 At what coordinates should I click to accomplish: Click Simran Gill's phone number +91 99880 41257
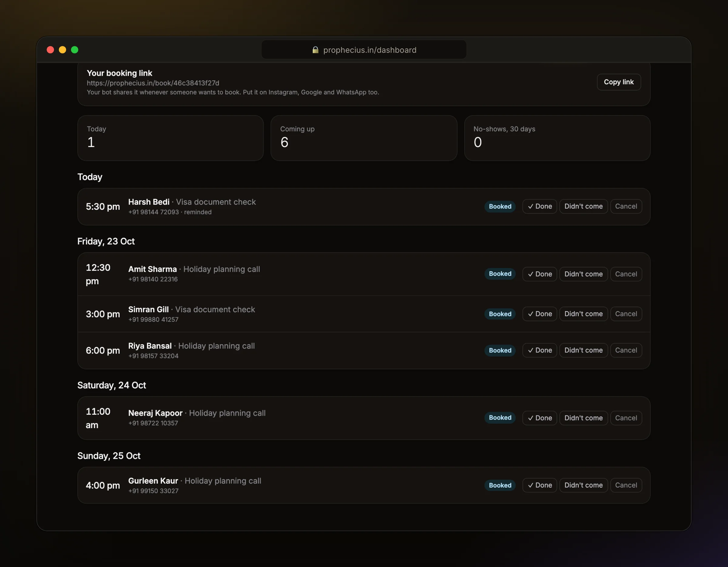153,320
